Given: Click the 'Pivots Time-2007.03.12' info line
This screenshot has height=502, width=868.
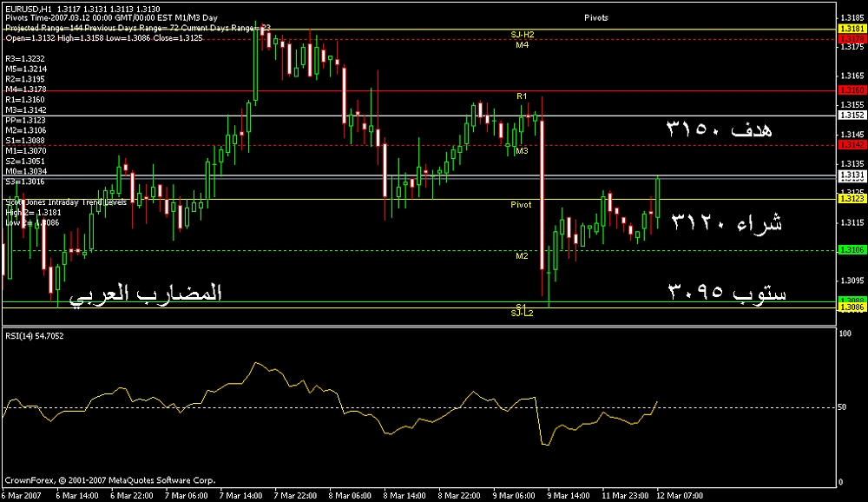Looking at the screenshot, I should click(111, 17).
